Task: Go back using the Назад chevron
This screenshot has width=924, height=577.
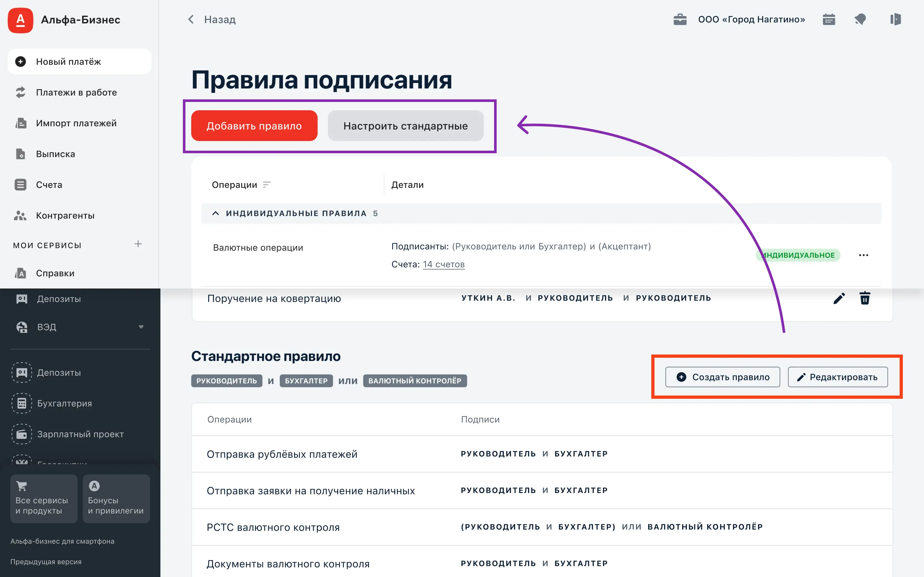Action: (191, 20)
